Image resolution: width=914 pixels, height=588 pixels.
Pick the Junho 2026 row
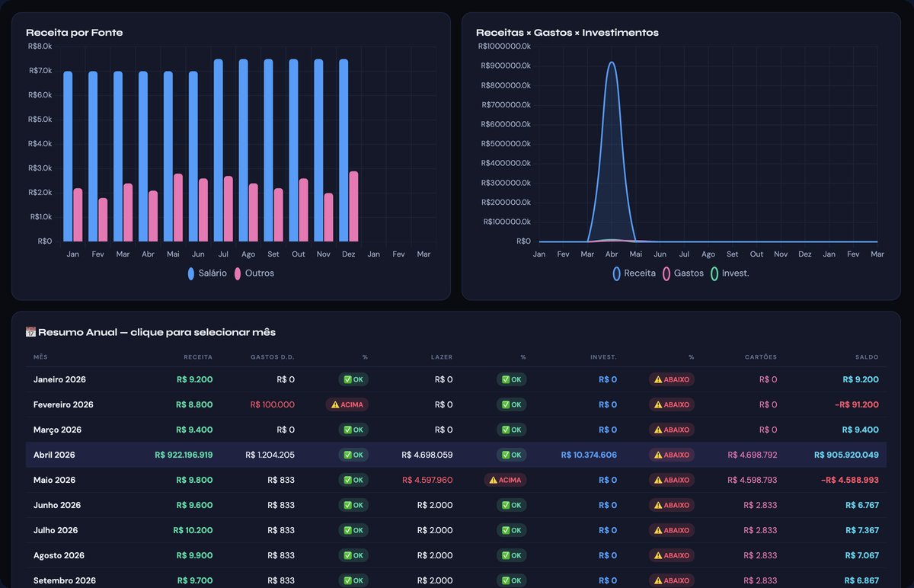(455, 505)
